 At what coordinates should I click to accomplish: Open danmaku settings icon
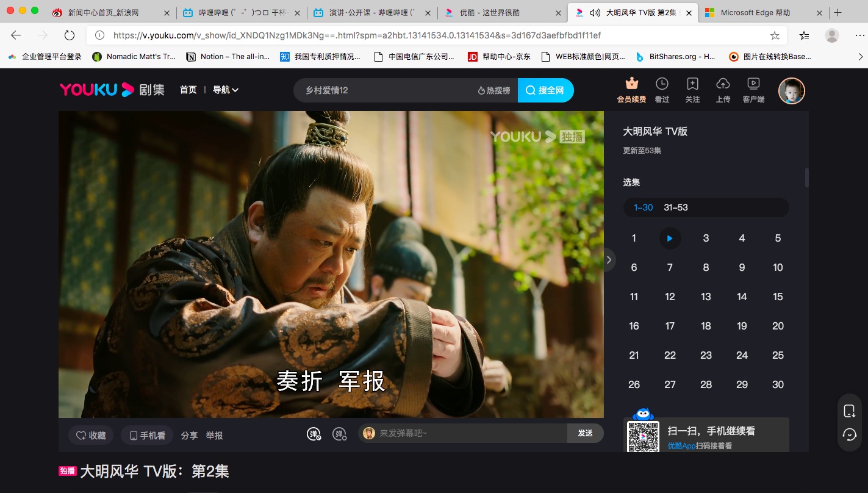(340, 434)
